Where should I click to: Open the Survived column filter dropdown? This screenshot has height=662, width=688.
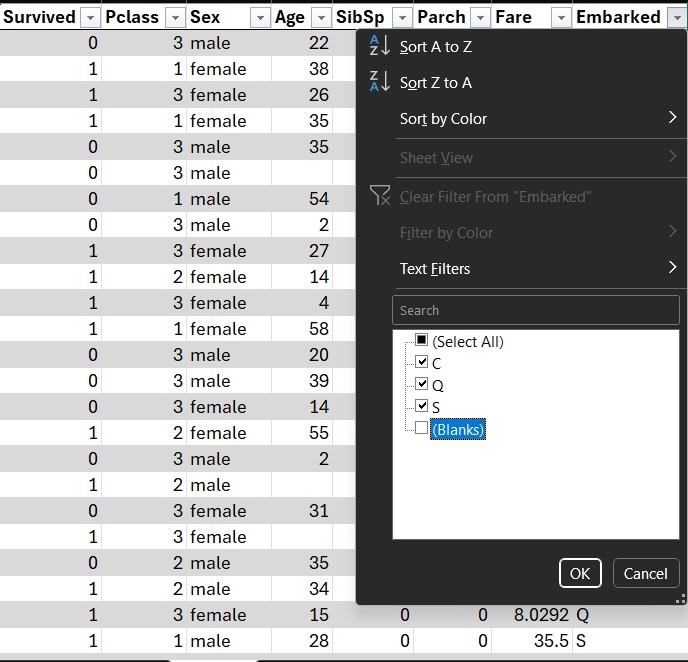[90, 17]
